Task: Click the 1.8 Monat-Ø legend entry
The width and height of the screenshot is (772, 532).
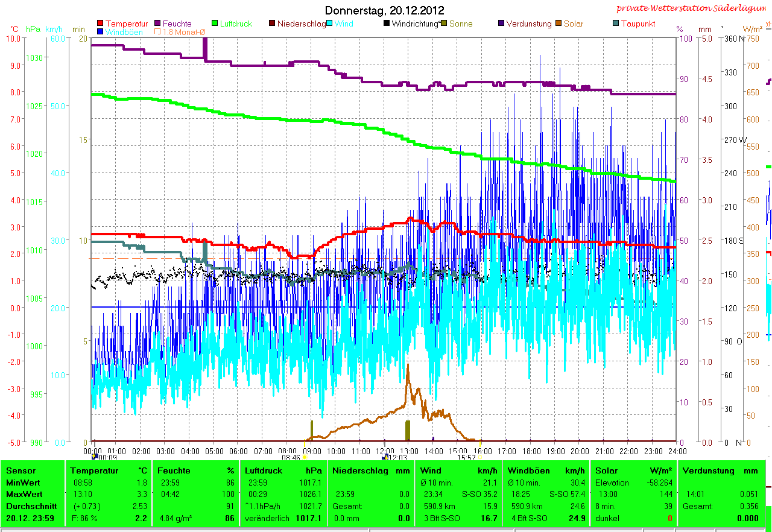Action: tap(179, 32)
